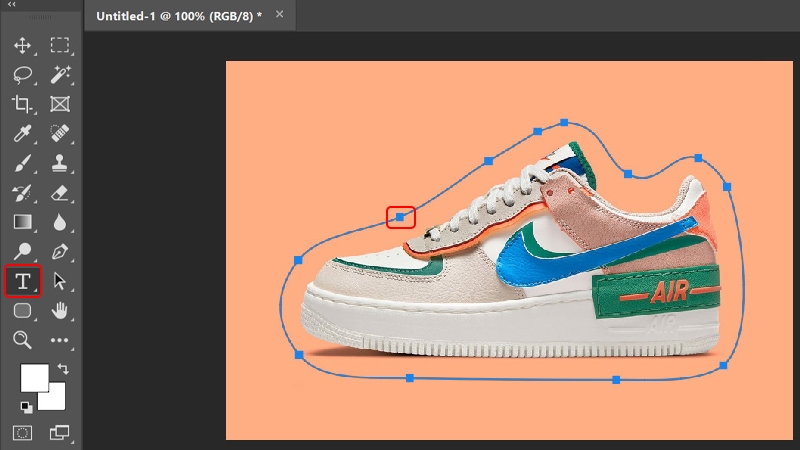The width and height of the screenshot is (800, 450).
Task: Open the Edit Toolbar three-dots menu
Action: pyautogui.click(x=60, y=340)
